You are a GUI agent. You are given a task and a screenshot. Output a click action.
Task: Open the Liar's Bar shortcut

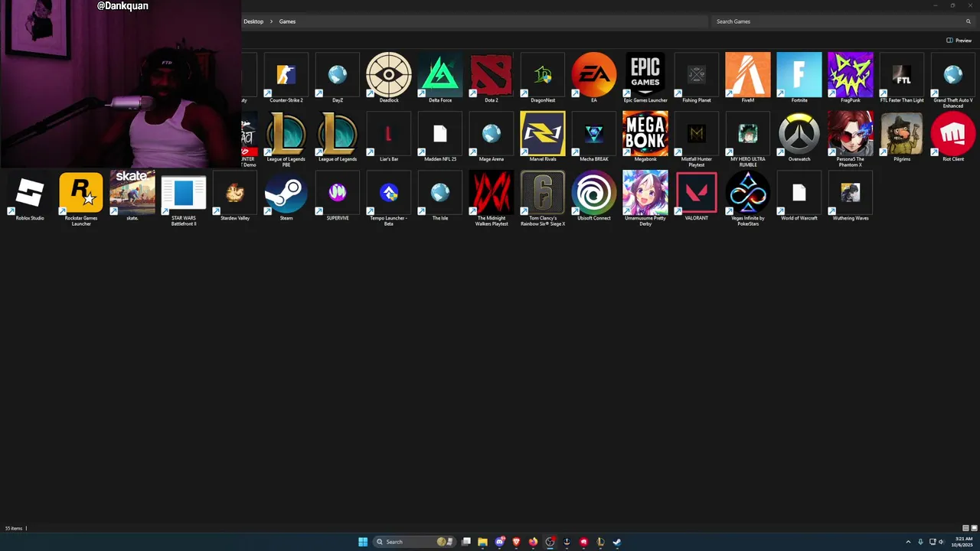(x=389, y=136)
